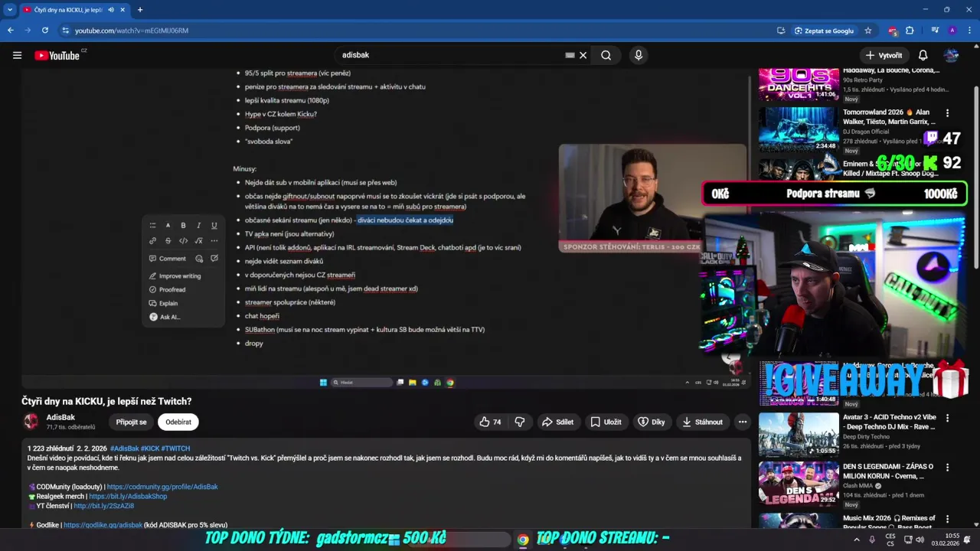Open the DEN S LEGENDAMI thumbnail

(799, 484)
